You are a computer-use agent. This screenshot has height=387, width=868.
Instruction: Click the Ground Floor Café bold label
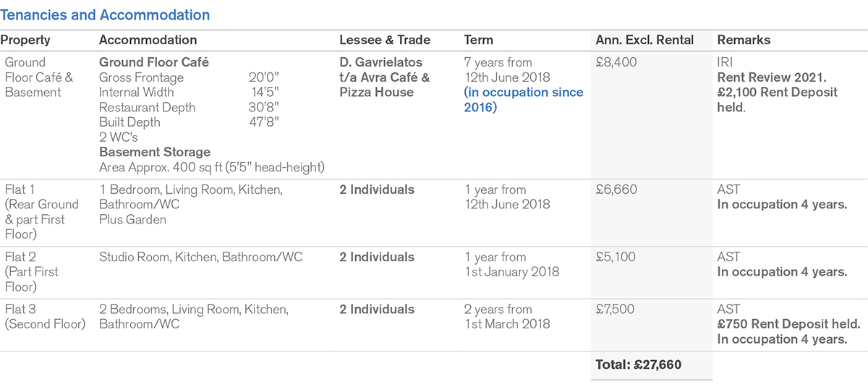pyautogui.click(x=153, y=62)
